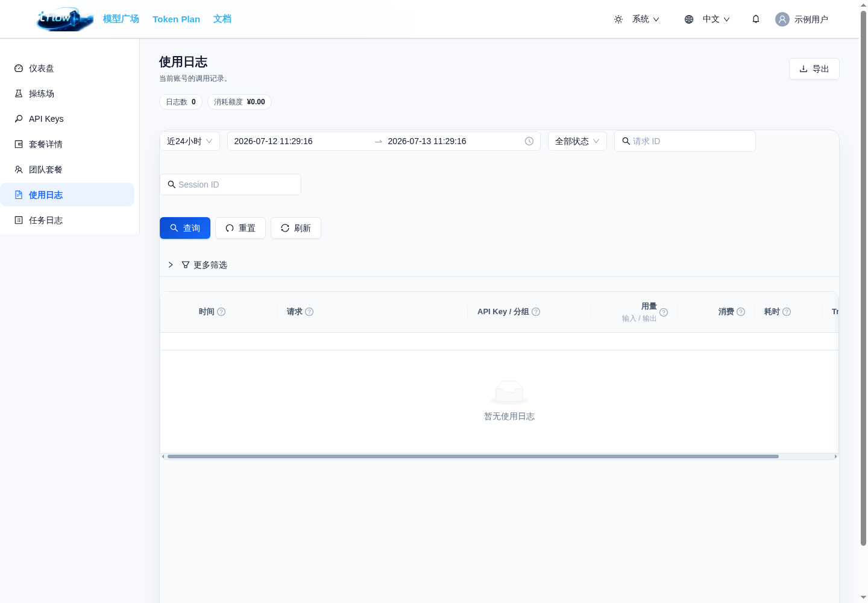
Task: Select 团队套餐 in sidebar
Action: (x=67, y=169)
